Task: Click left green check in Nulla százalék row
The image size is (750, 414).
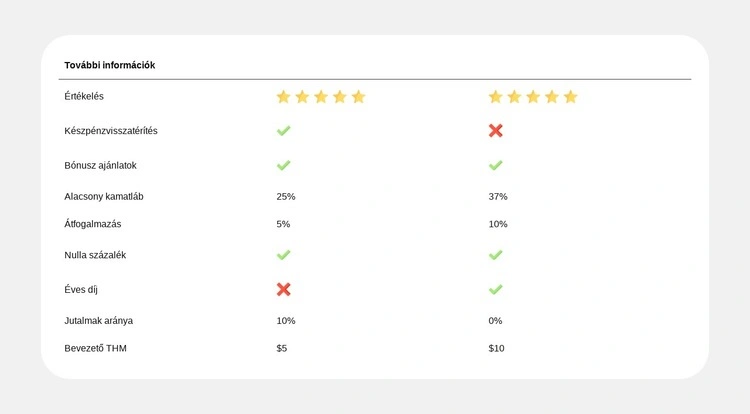Action: [x=283, y=255]
